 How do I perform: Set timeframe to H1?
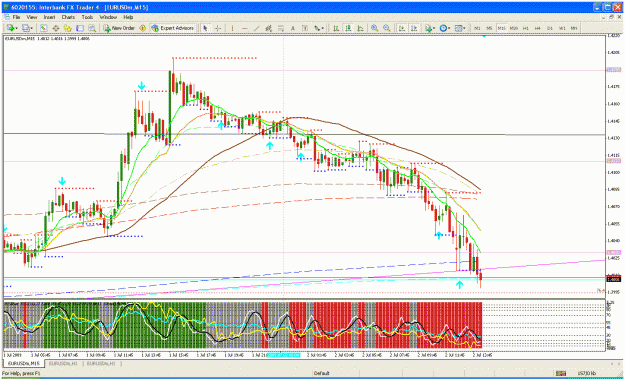coord(526,28)
